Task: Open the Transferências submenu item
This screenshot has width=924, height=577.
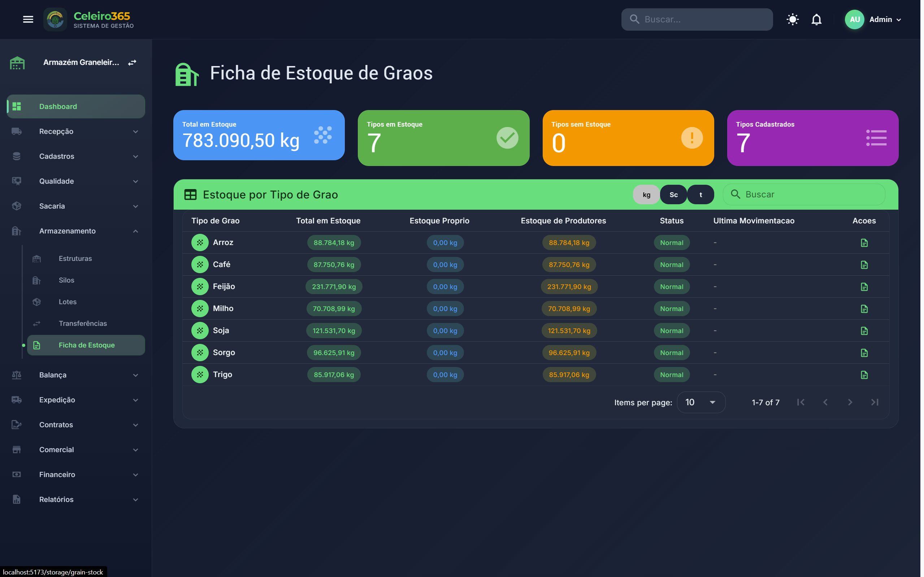Action: point(82,323)
